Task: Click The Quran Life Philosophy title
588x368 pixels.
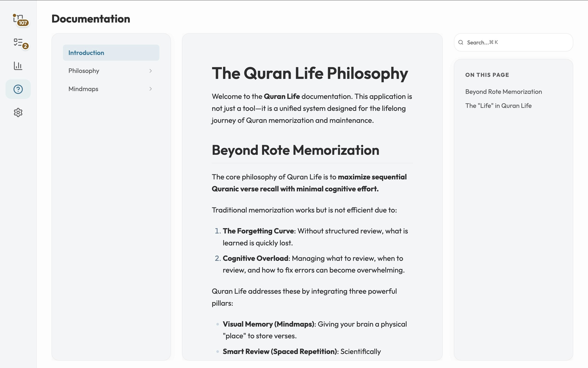Action: coord(310,73)
